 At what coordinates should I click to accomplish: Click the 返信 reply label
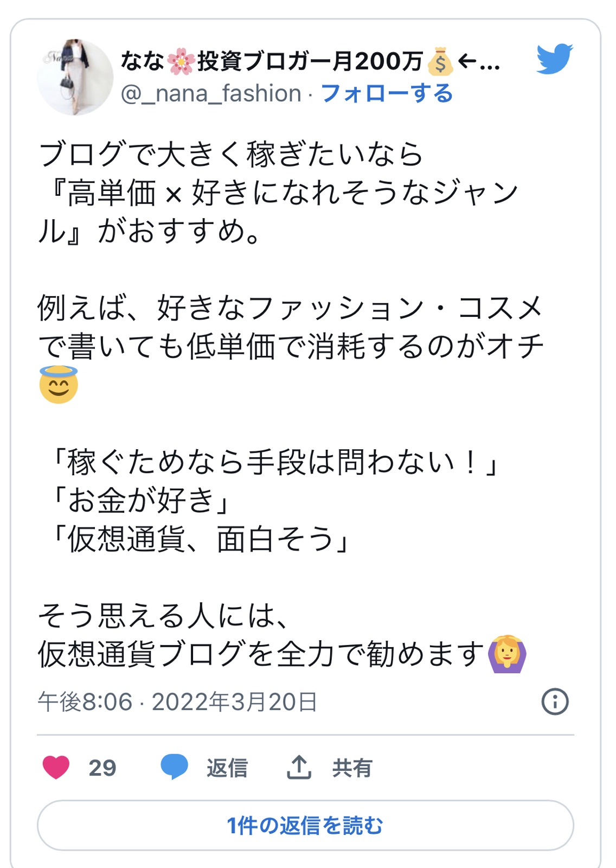pos(227,768)
